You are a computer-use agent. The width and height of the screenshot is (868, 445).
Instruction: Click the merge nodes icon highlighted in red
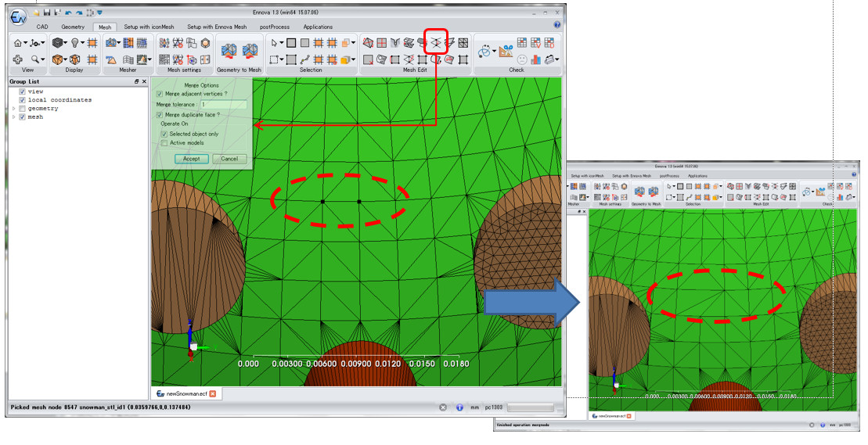click(x=434, y=43)
